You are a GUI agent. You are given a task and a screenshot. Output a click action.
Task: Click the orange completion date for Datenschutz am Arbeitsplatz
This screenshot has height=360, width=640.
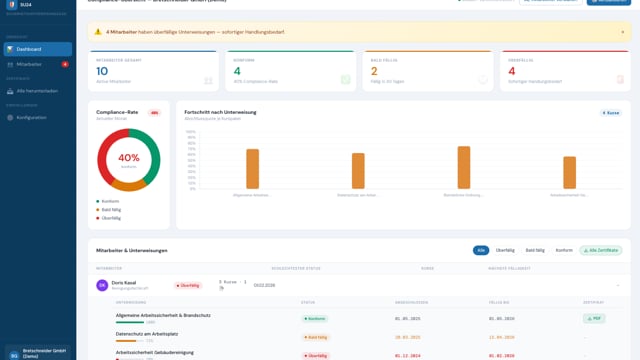[x=407, y=338]
